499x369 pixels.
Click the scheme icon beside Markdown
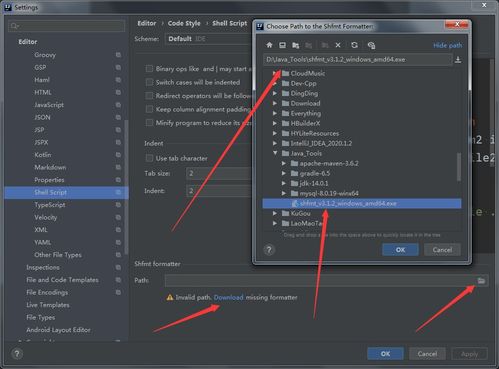click(x=118, y=167)
